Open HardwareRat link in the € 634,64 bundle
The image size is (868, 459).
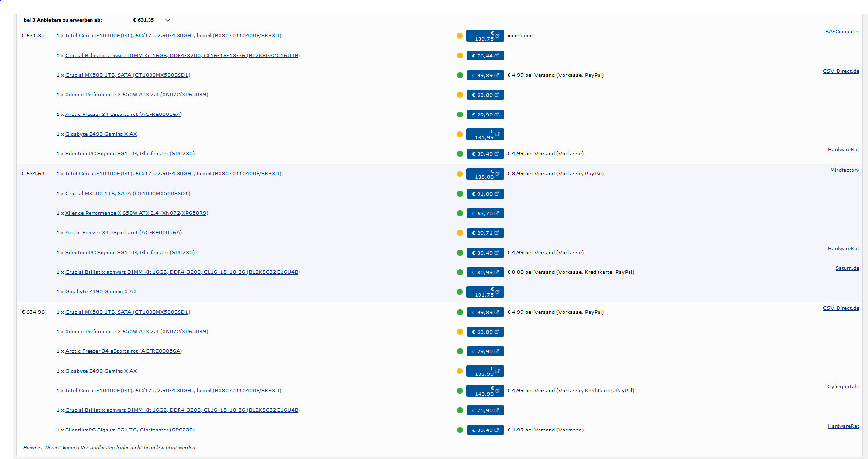pyautogui.click(x=843, y=249)
